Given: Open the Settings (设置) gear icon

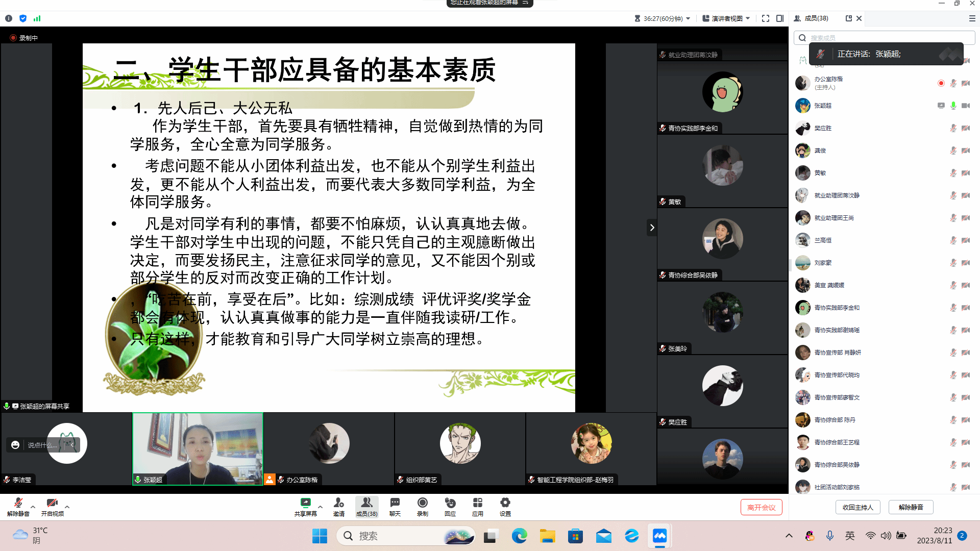Looking at the screenshot, I should pos(505,504).
